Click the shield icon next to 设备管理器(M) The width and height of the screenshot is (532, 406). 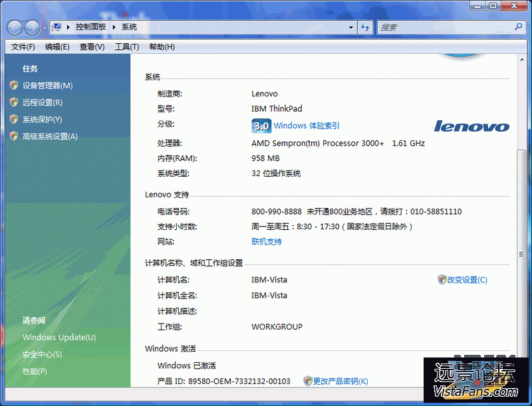coord(14,86)
